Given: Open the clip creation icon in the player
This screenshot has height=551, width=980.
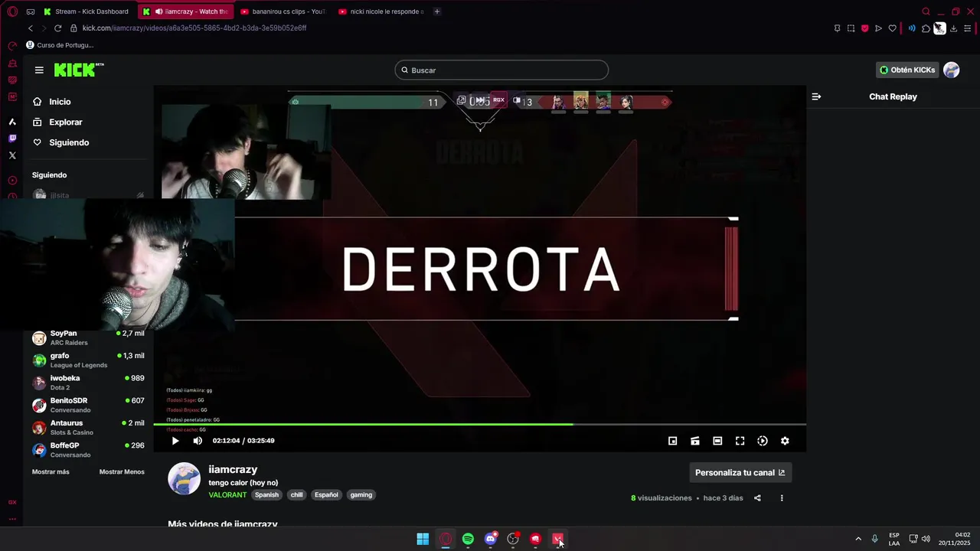Looking at the screenshot, I should [695, 441].
